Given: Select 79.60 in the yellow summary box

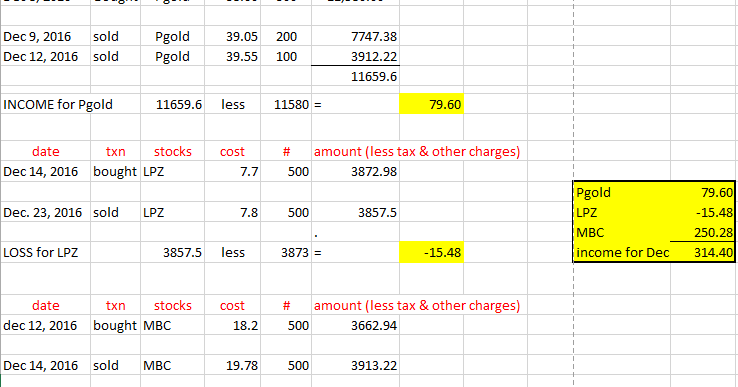Looking at the screenshot, I should pos(703,192).
